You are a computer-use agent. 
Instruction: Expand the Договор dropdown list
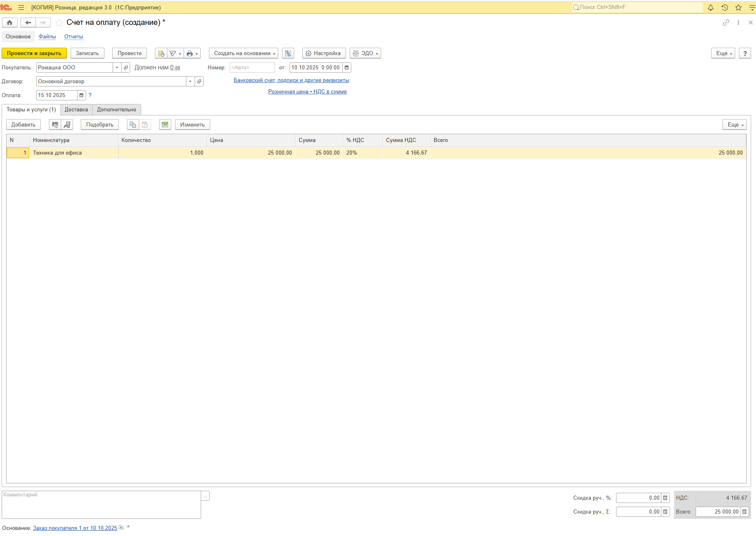pyautogui.click(x=190, y=82)
